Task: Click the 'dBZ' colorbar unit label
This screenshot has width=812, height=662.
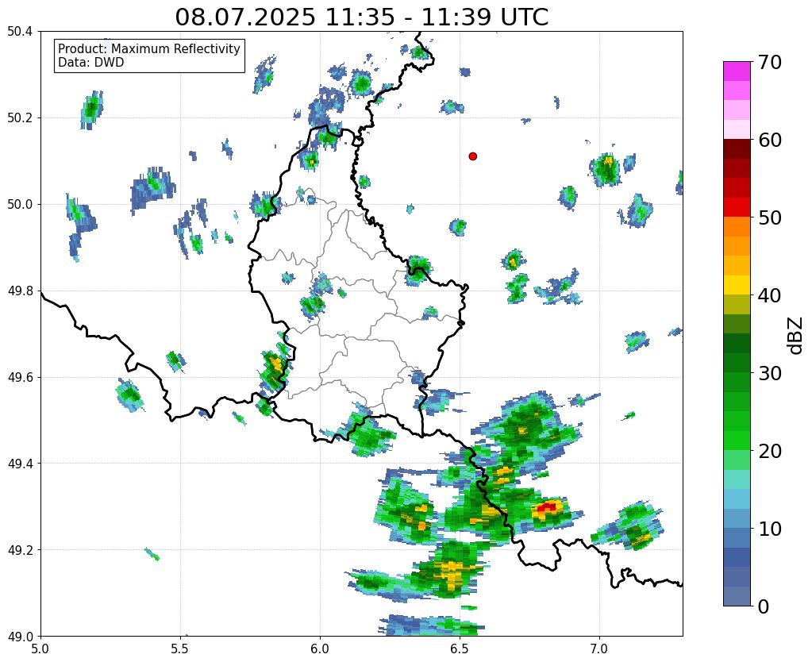Action: tap(796, 335)
